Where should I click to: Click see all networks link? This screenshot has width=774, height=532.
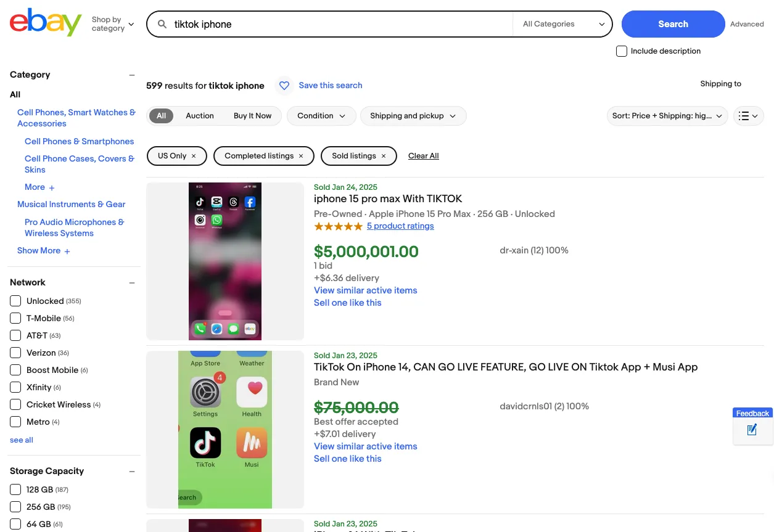point(22,440)
